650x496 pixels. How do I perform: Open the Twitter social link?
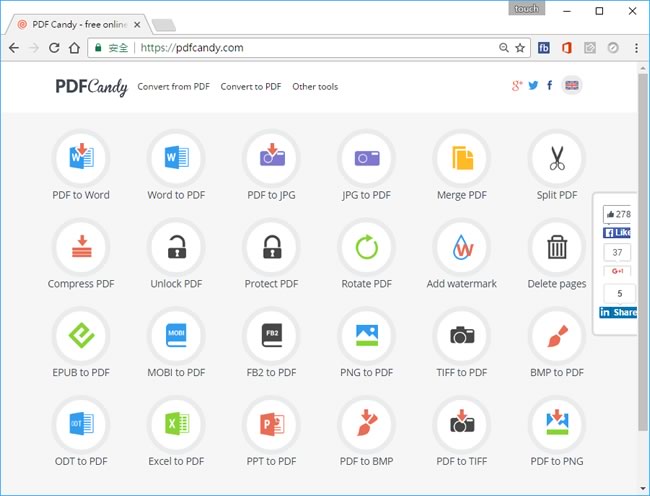coord(534,86)
